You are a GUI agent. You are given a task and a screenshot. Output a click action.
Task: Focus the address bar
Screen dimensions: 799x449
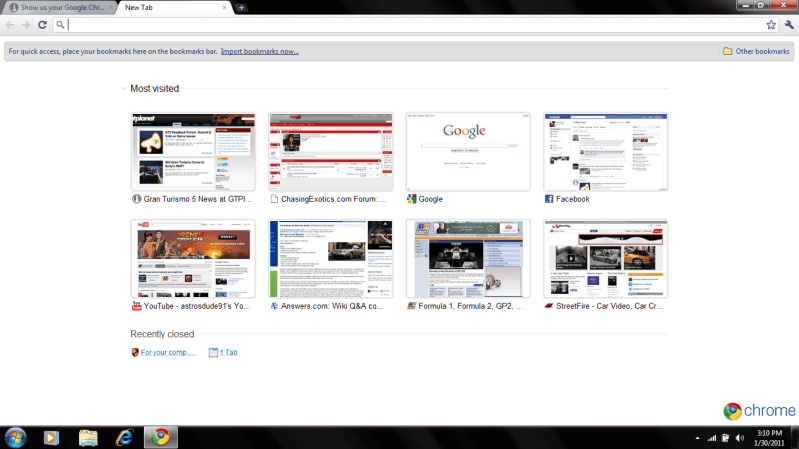[x=413, y=24]
